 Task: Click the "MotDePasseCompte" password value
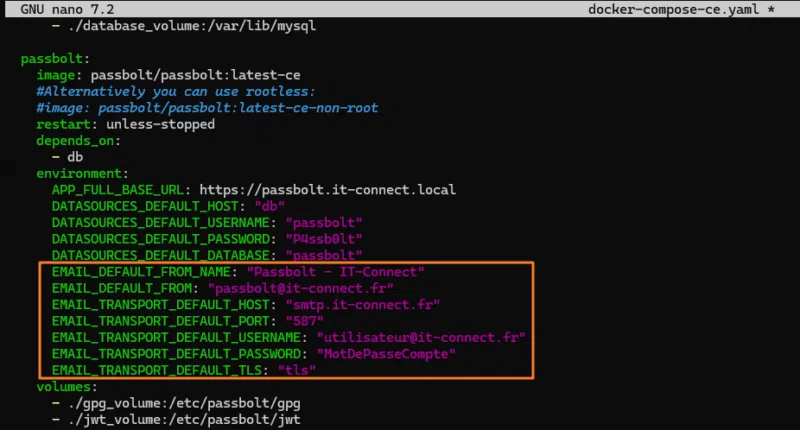click(x=386, y=353)
